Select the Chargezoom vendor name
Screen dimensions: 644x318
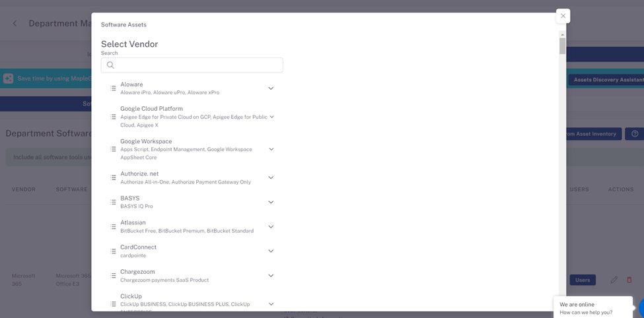[x=137, y=272]
